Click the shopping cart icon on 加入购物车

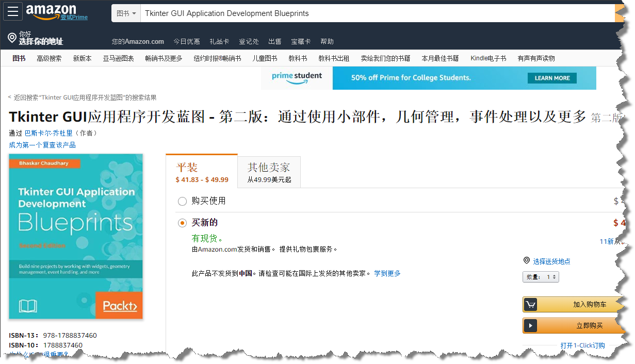click(530, 304)
